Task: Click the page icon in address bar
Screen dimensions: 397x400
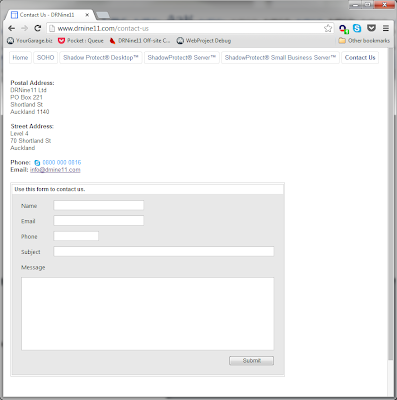Action: 52,29
